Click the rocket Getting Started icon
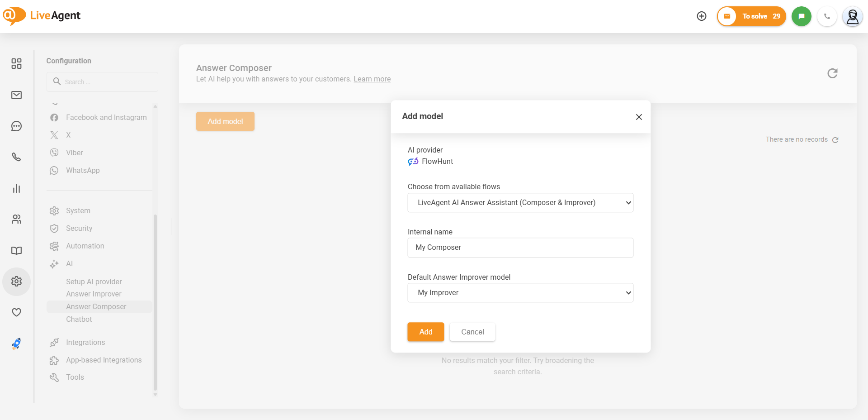Image resolution: width=868 pixels, height=420 pixels. tap(17, 344)
